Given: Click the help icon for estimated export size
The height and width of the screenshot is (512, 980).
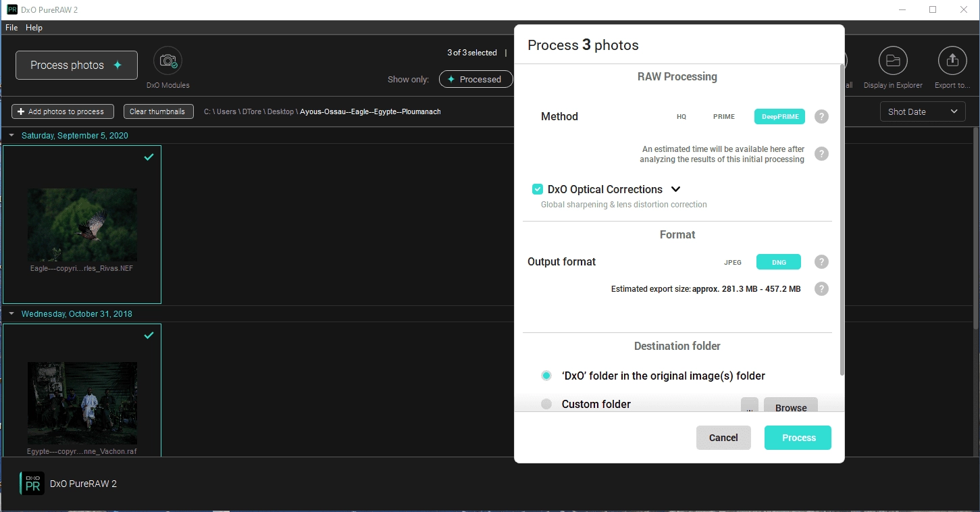Looking at the screenshot, I should tap(821, 288).
